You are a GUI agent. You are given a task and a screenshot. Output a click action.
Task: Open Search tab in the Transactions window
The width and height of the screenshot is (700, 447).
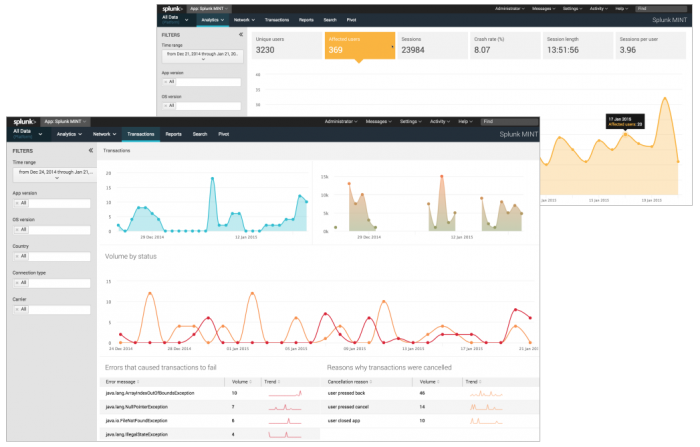200,134
